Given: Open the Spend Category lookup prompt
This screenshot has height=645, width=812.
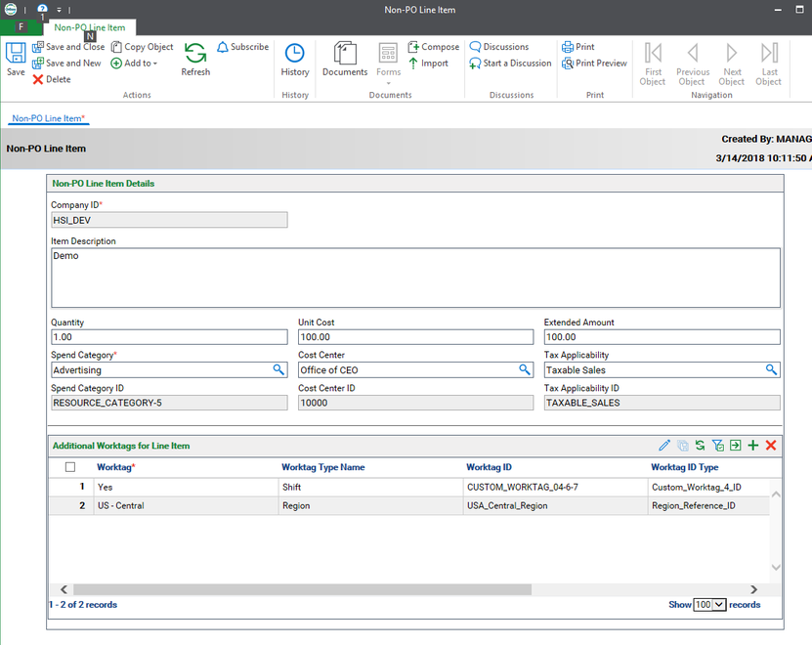Looking at the screenshot, I should pyautogui.click(x=279, y=369).
